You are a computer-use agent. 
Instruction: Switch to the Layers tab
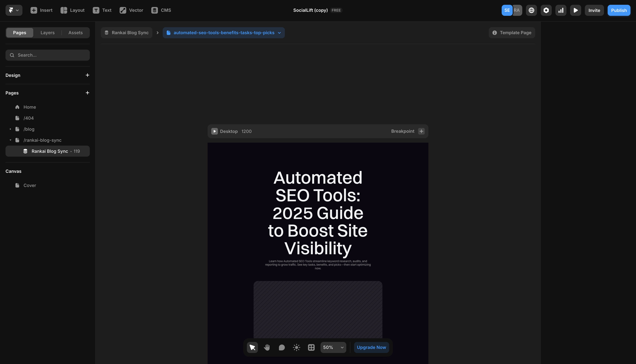click(47, 33)
